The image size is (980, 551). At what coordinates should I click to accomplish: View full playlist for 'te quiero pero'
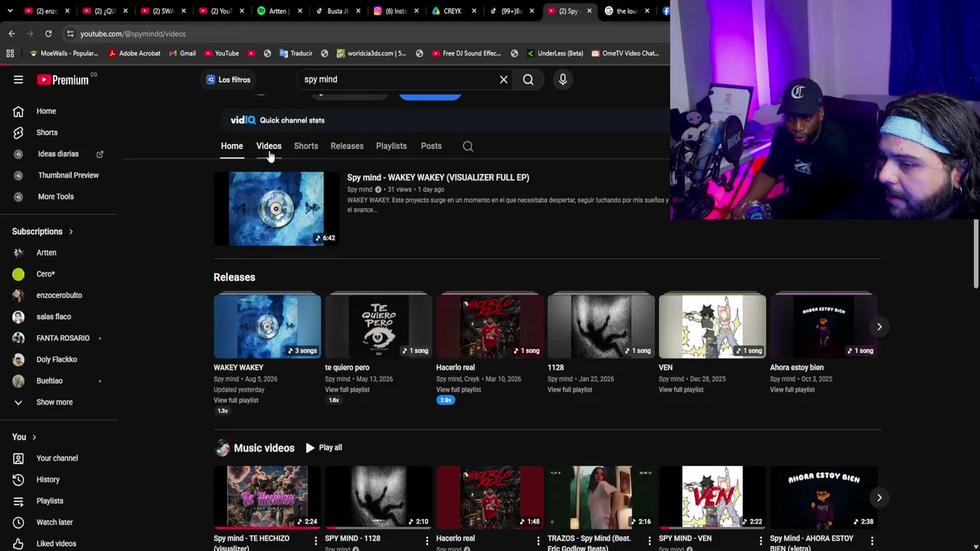[347, 390]
